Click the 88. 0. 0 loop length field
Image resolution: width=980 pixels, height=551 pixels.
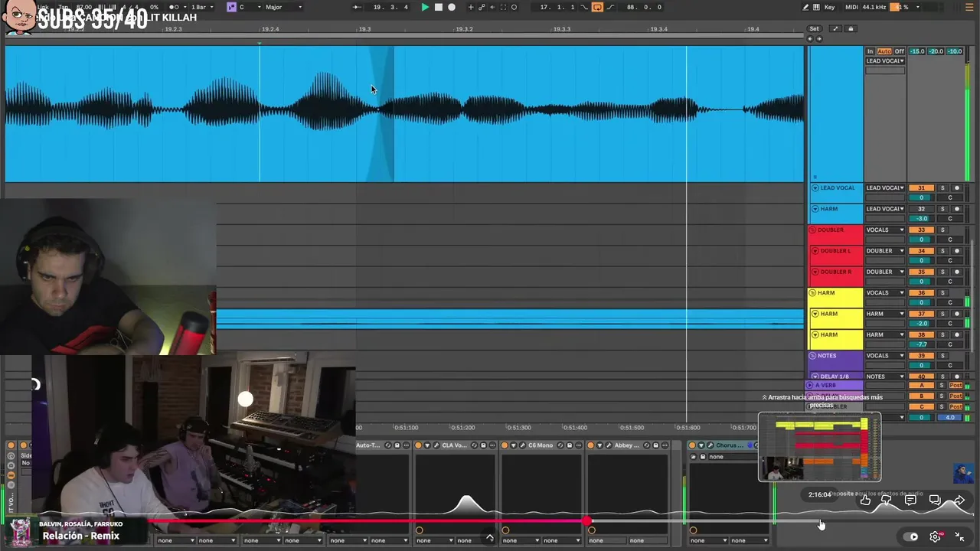[x=642, y=7]
